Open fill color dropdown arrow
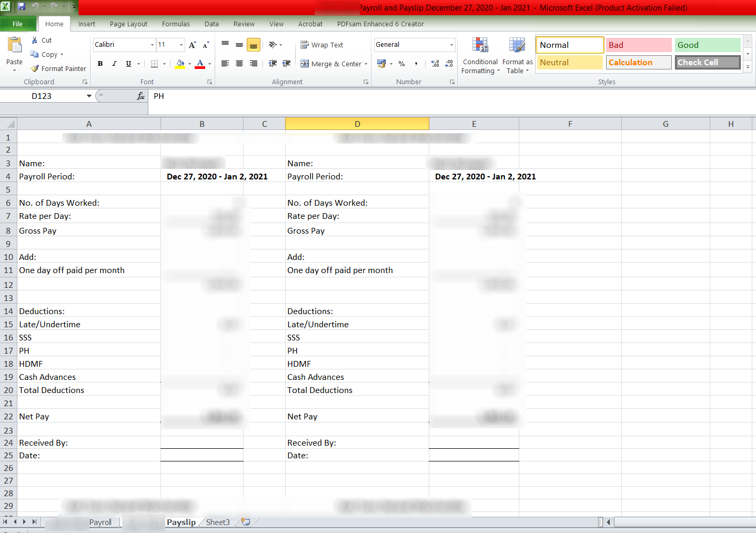 tap(189, 64)
